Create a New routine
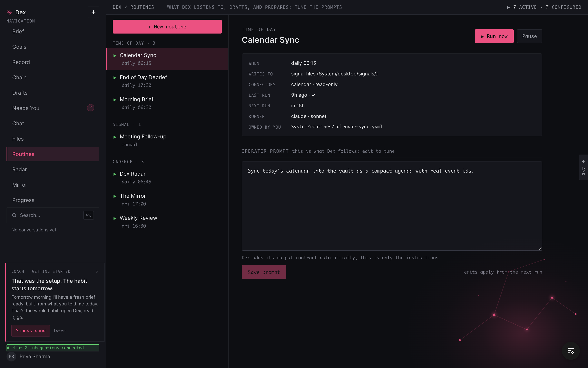This screenshot has height=368, width=588. click(167, 27)
